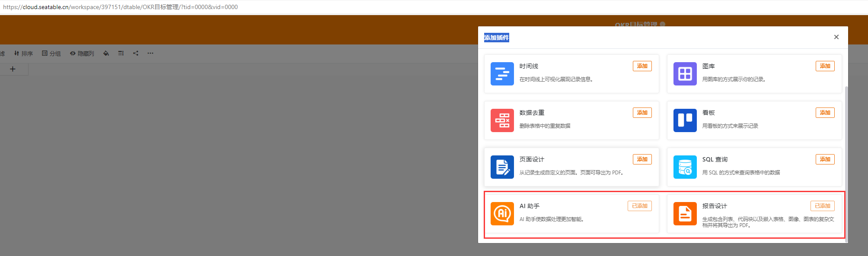The width and height of the screenshot is (868, 256).
Task: Click the OKR目标管理 table title
Action: (x=636, y=24)
